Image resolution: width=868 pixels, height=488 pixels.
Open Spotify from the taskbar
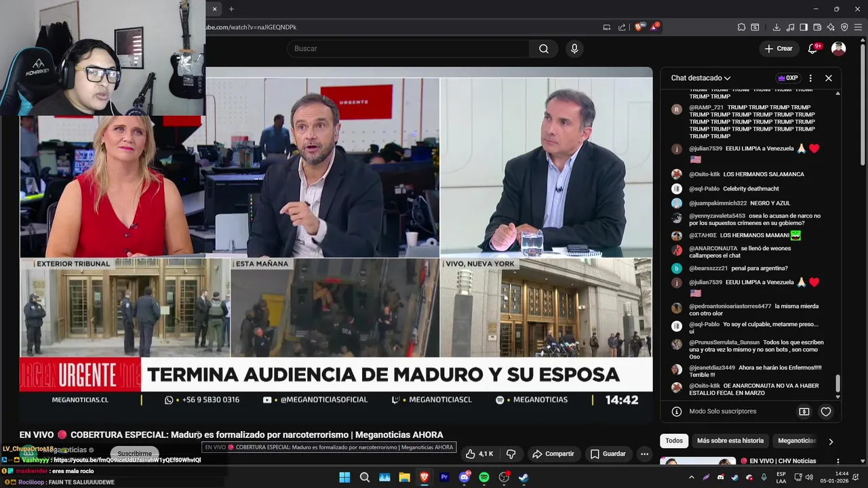[484, 477]
